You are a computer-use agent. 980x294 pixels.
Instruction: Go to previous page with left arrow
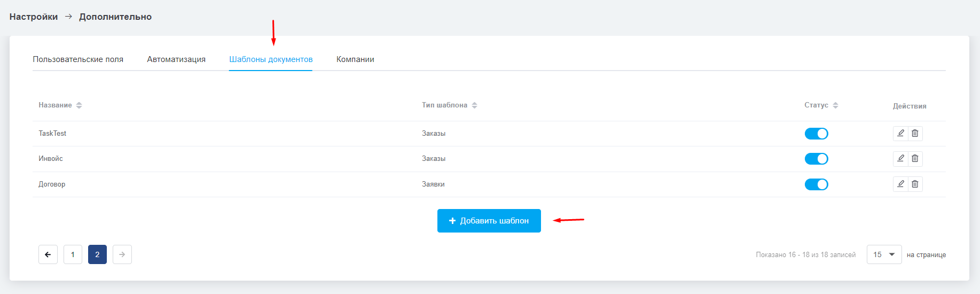pos(48,254)
